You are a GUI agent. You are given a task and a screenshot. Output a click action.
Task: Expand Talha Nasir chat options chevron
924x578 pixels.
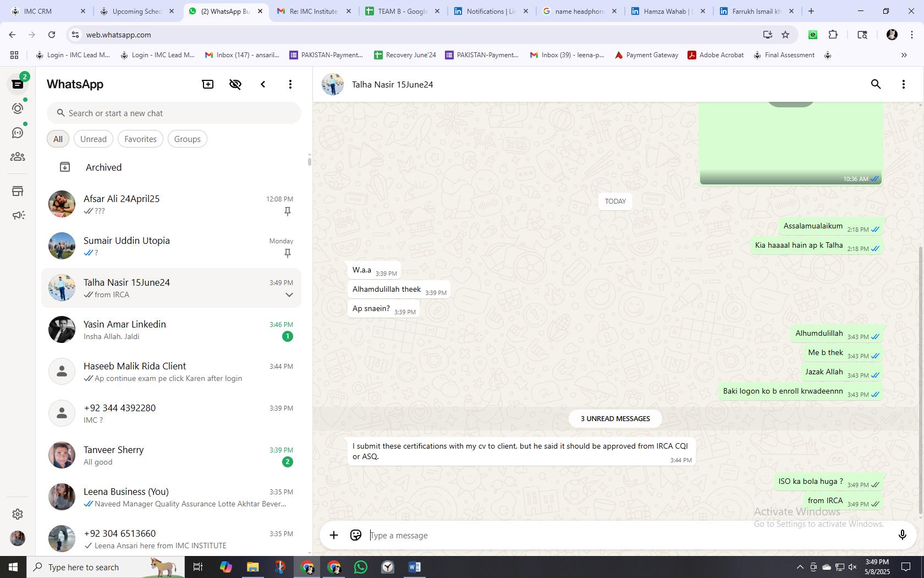point(289,295)
